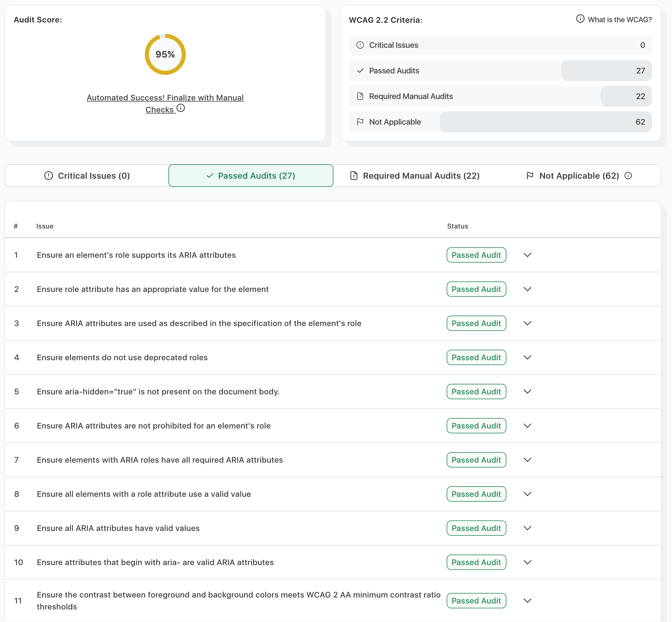
Task: Click checkmark icon beside Passed Audits summary row
Action: pos(360,71)
